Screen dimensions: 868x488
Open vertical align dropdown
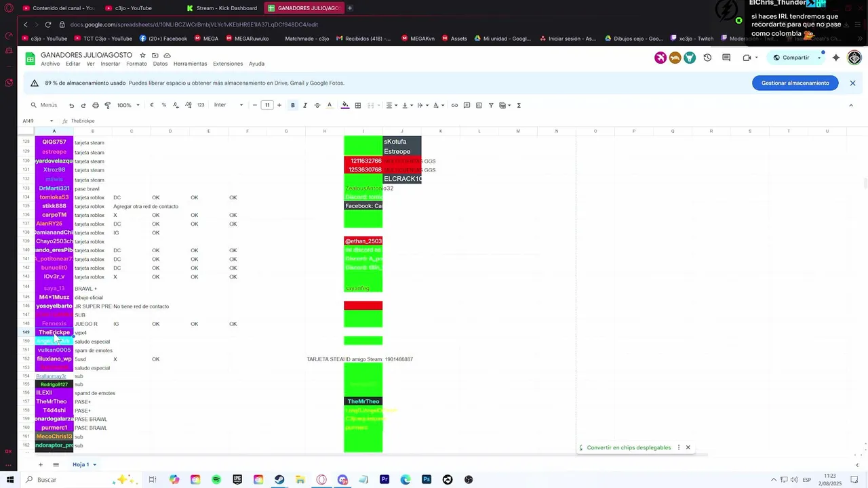[407, 105]
